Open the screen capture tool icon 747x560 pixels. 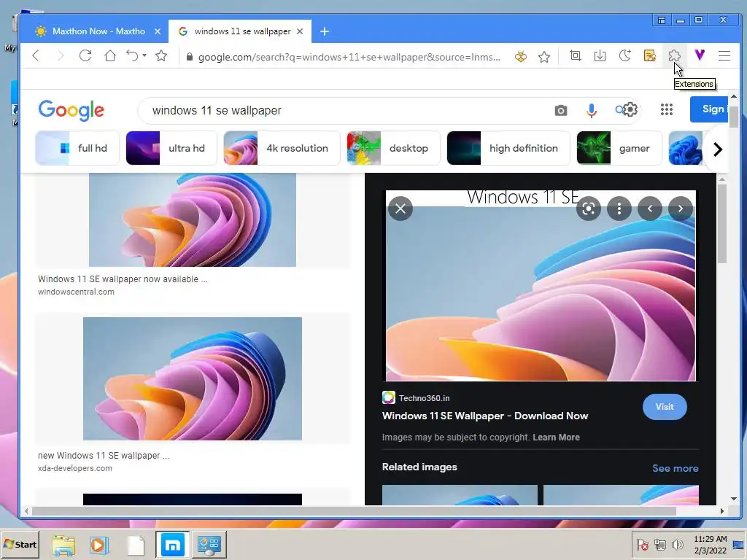click(576, 55)
